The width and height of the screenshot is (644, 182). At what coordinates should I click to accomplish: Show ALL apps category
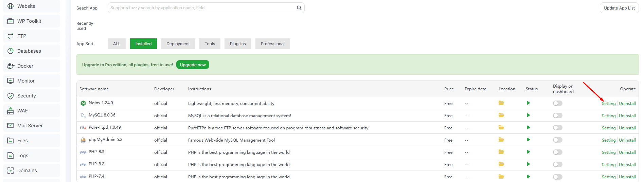click(x=117, y=44)
